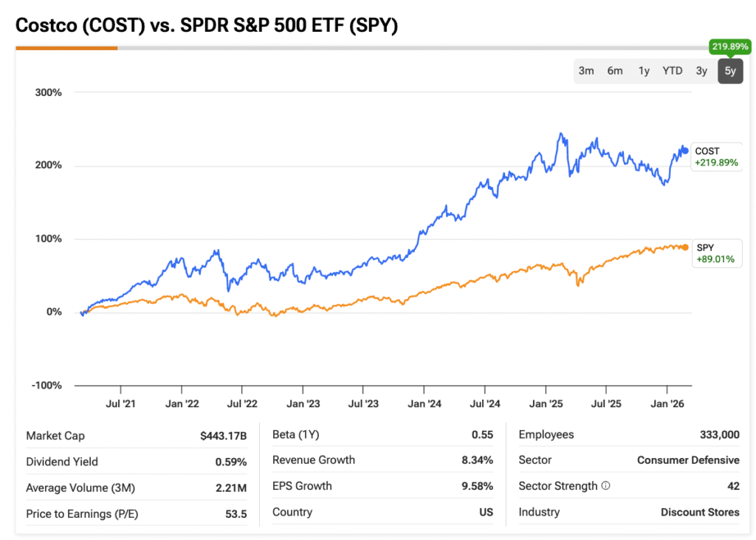Choose the 1y time period

pos(644,71)
